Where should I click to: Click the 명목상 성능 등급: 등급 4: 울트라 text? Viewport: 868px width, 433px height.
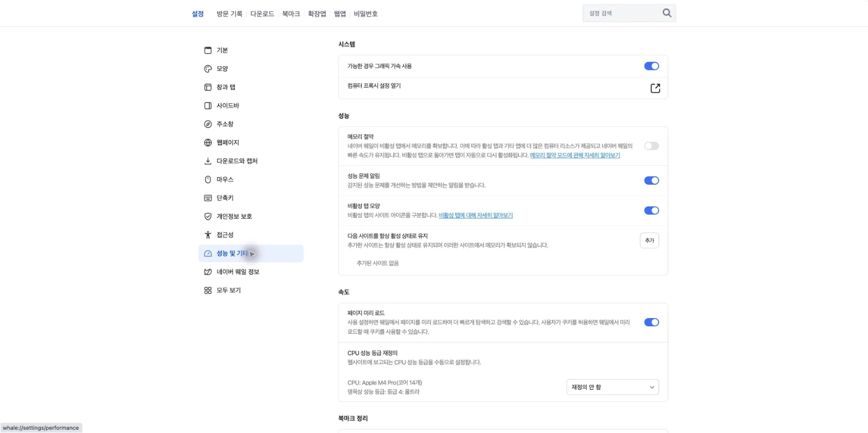tap(384, 391)
